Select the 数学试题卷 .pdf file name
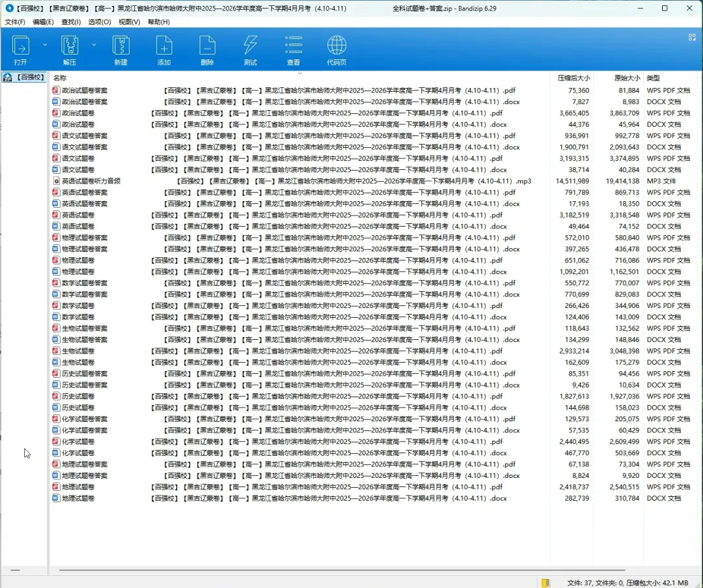 283,305
